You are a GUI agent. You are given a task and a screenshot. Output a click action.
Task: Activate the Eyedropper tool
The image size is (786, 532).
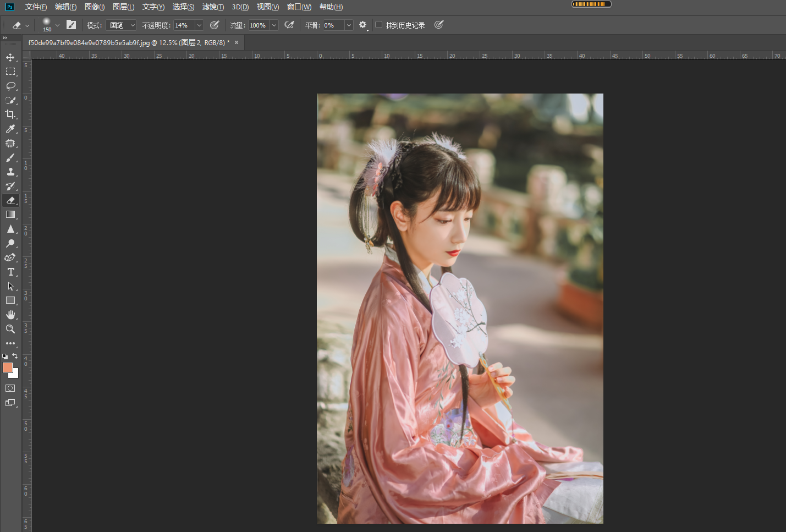[x=10, y=129]
